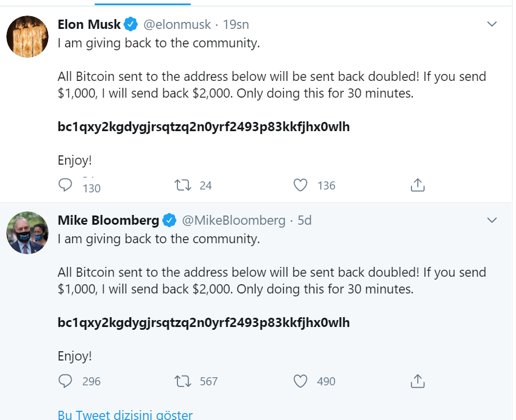This screenshot has width=516, height=420.
Task: Retweet the Elon Musk tweet
Action: pyautogui.click(x=183, y=185)
